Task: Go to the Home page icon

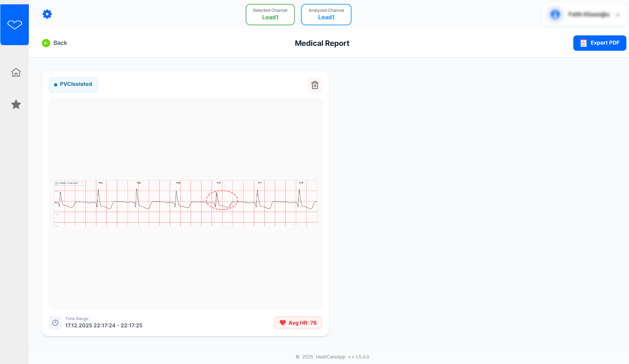Action: coord(16,72)
